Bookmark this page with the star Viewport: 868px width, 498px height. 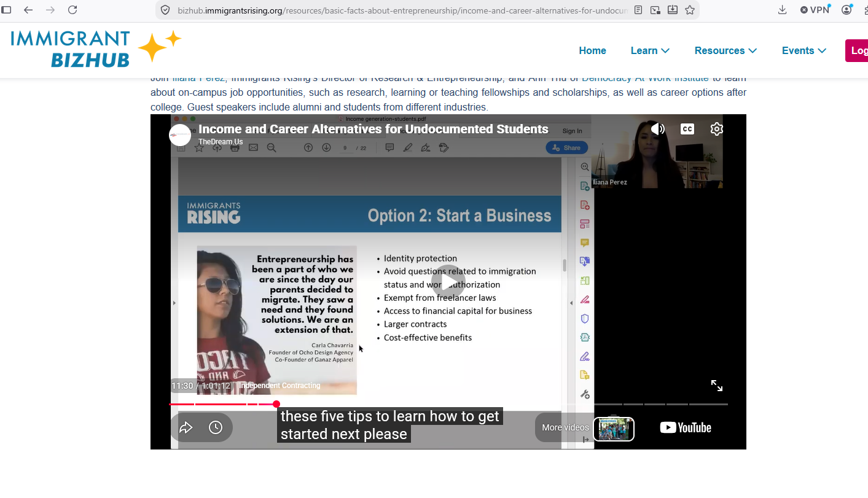(x=690, y=10)
